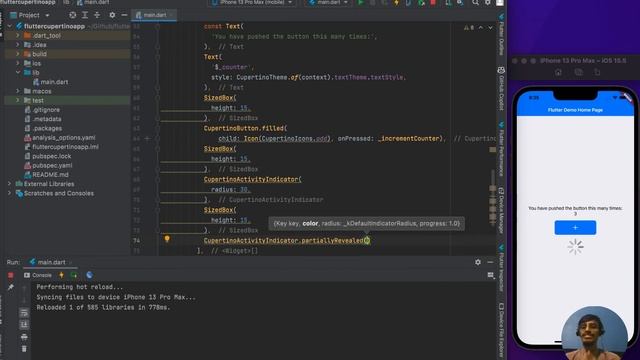Expand Scratches and Consoles node
Image resolution: width=640 pixels, height=360 pixels.
pyautogui.click(x=10, y=193)
